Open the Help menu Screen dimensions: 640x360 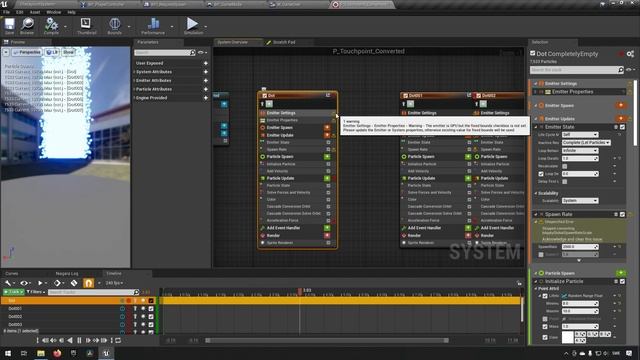click(71, 12)
